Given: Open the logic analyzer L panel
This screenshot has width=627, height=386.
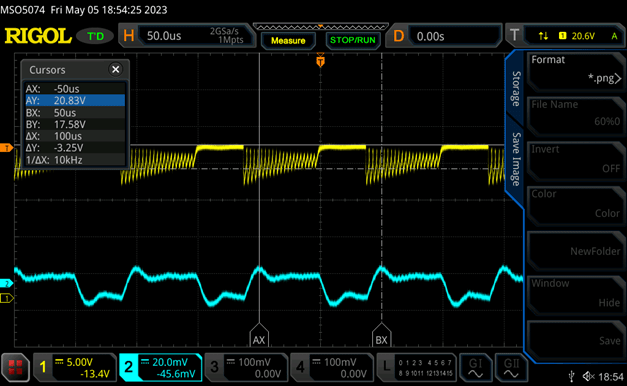Looking at the screenshot, I should click(x=417, y=367).
